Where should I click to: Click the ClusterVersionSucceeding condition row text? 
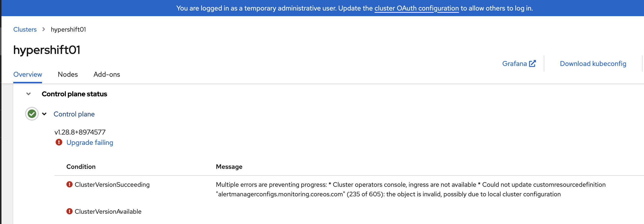click(x=112, y=185)
